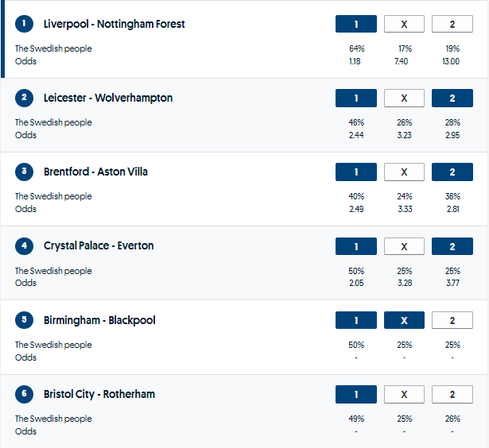Deselect 1 for Crystal Palace - Everton
This screenshot has width=489, height=448.
356,246
